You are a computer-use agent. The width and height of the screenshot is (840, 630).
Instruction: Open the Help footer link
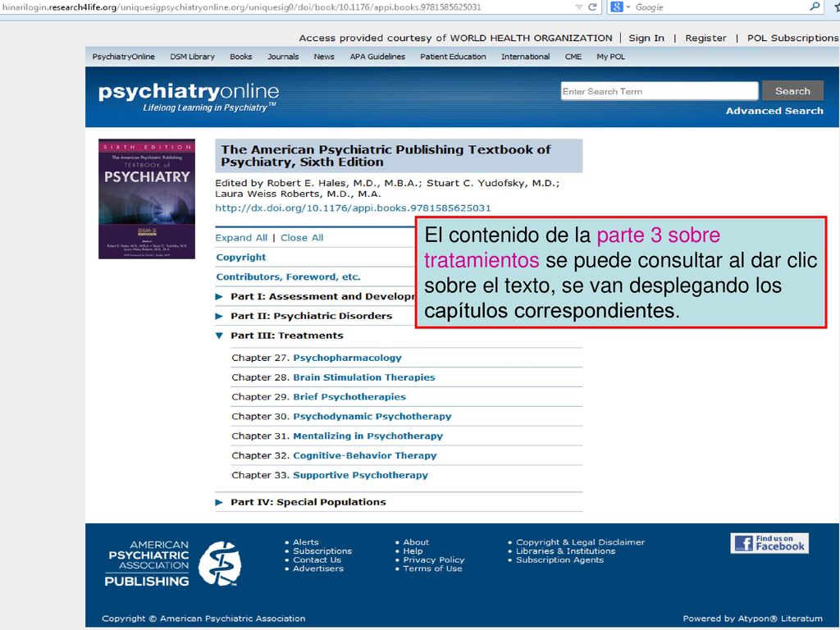[x=413, y=551]
